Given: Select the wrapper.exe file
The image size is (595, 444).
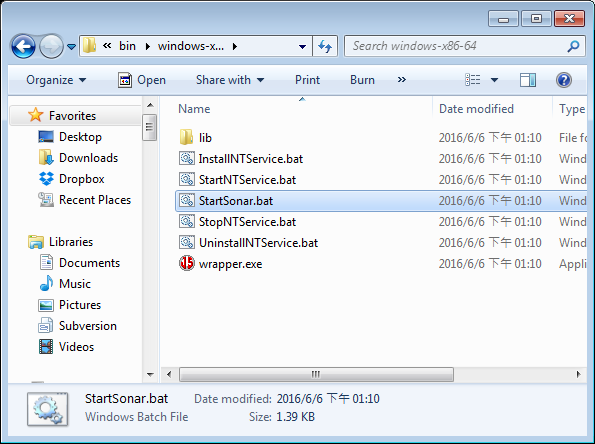Looking at the screenshot, I should (230, 264).
